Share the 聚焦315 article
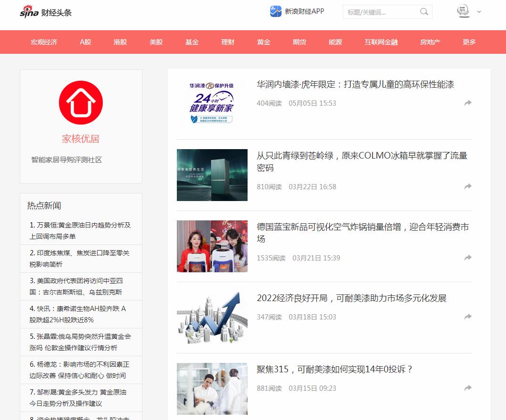The image size is (506, 420). (468, 388)
